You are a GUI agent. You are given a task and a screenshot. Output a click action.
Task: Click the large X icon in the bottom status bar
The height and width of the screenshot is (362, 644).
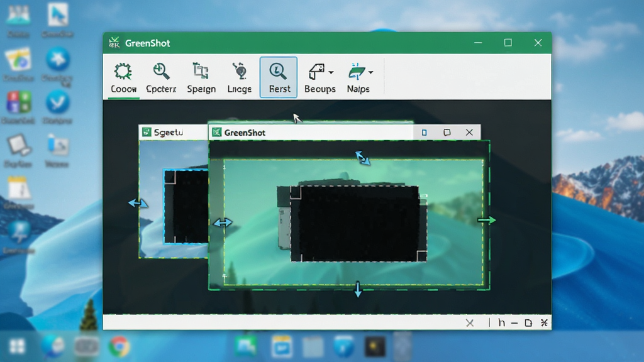click(470, 323)
